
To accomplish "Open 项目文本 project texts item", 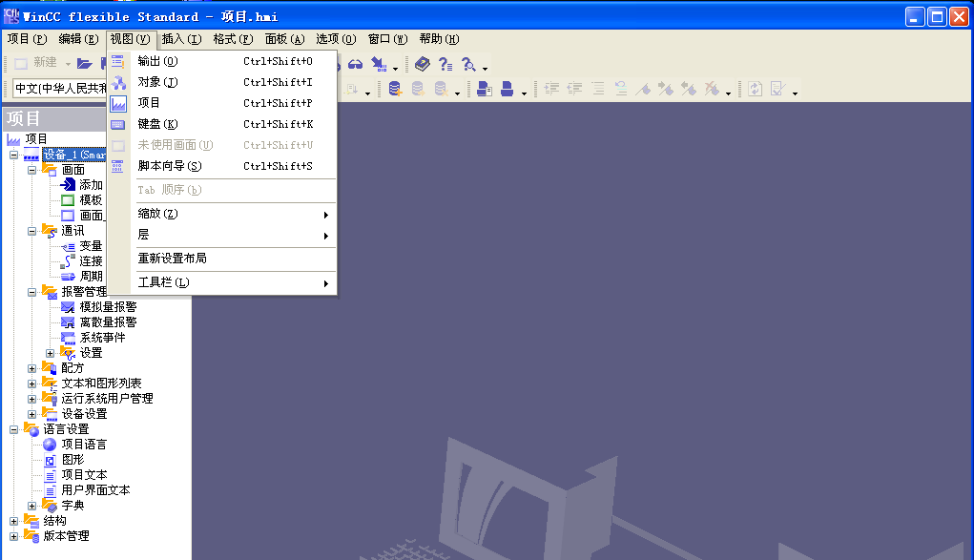I will tap(84, 475).
